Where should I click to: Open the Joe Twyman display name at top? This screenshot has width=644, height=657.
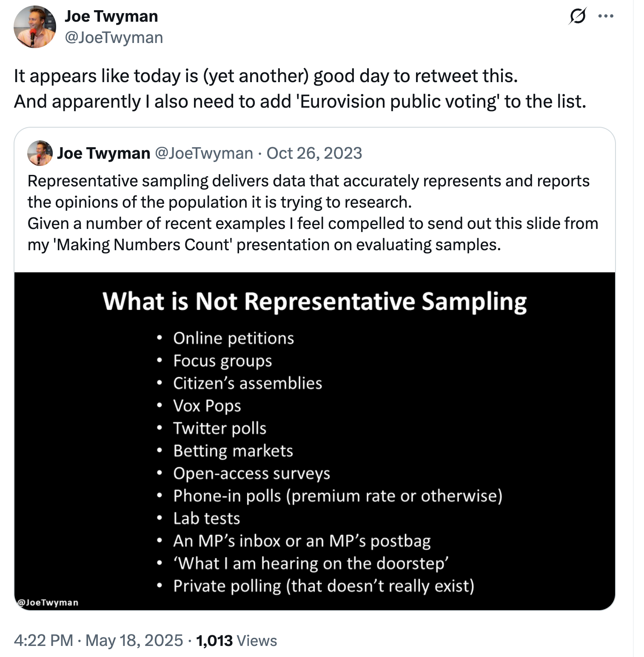tap(111, 16)
